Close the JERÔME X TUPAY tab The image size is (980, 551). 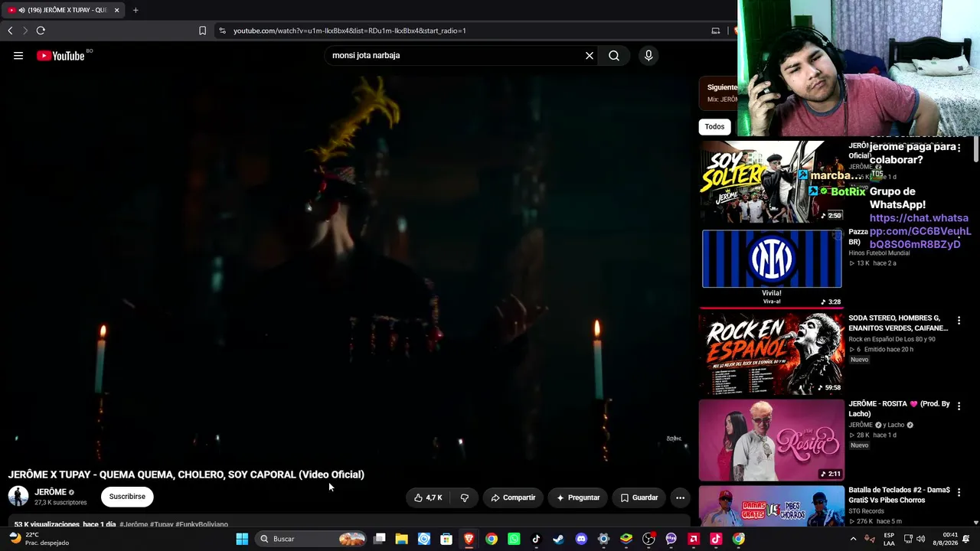[116, 10]
